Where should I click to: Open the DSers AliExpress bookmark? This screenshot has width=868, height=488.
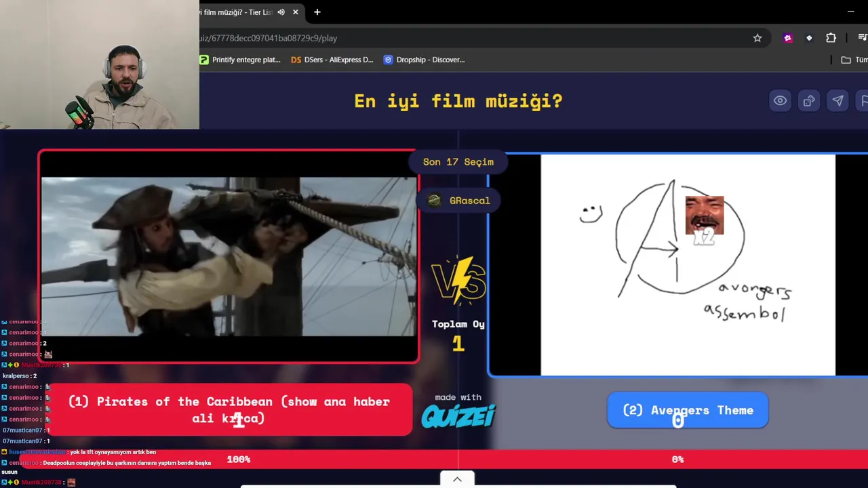click(x=332, y=60)
